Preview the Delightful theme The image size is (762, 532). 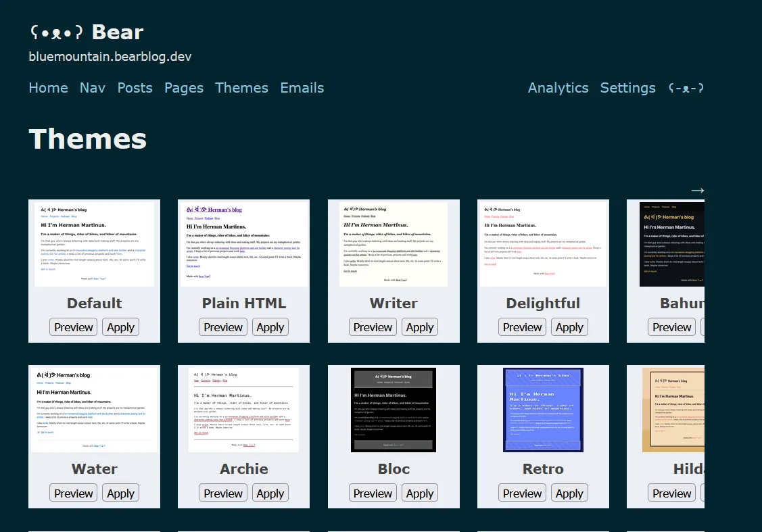[522, 327]
